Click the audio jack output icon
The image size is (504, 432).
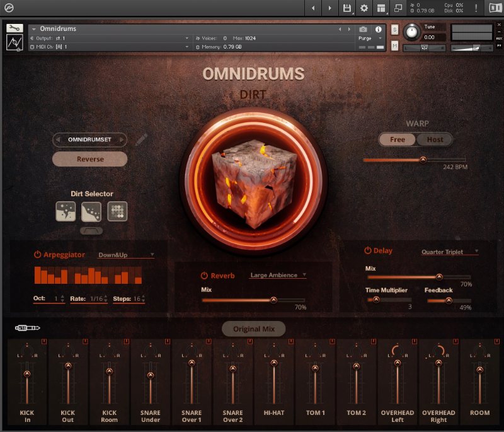27,329
